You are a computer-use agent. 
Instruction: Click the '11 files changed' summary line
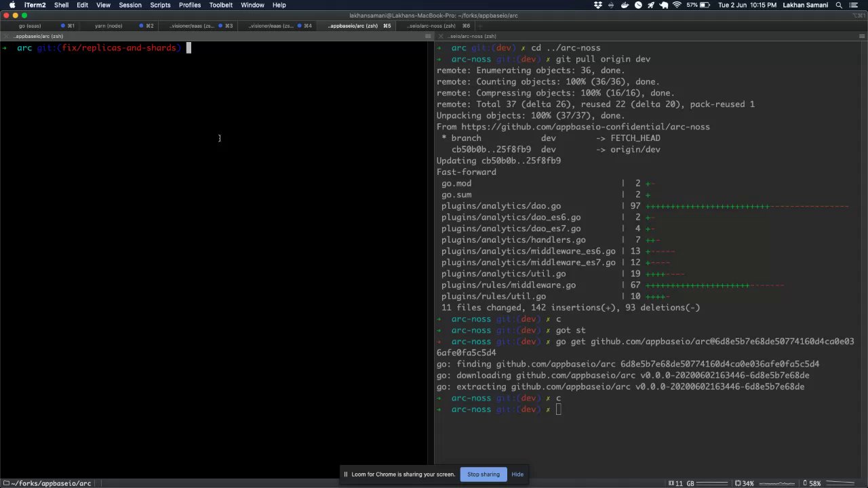pyautogui.click(x=570, y=308)
